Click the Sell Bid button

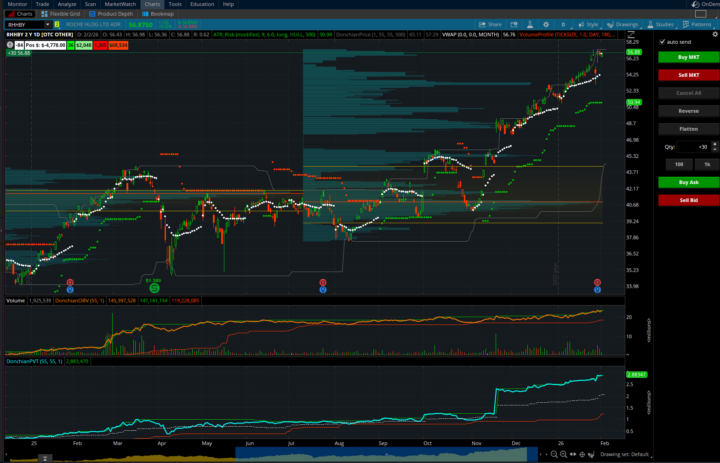pos(689,200)
